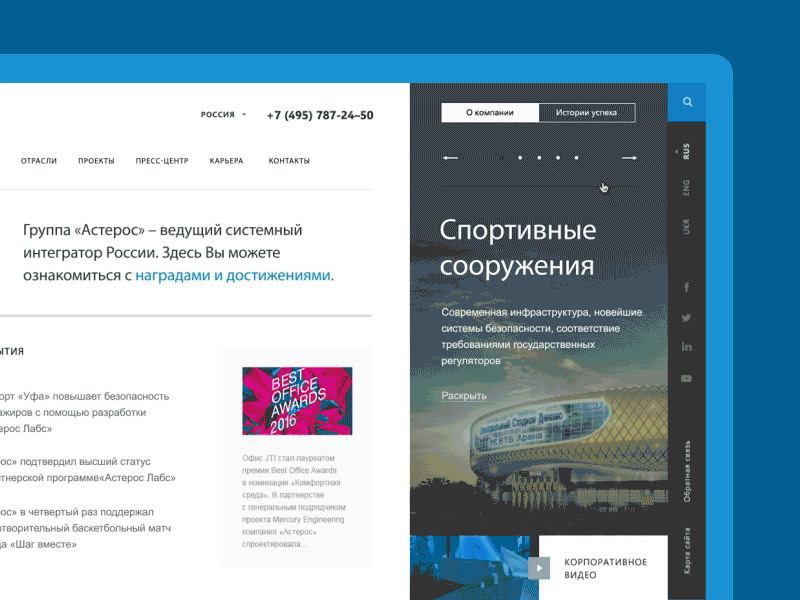This screenshot has width=800, height=600.
Task: Open the «Уфа» повышает безопасность news item
Action: (x=84, y=412)
